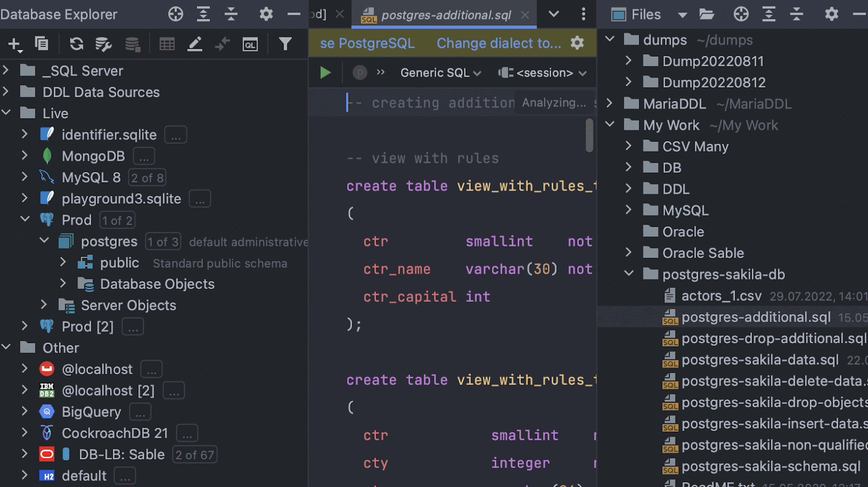Select postgres-sakila-data.sql in Files tree
868x487 pixels.
tap(759, 359)
